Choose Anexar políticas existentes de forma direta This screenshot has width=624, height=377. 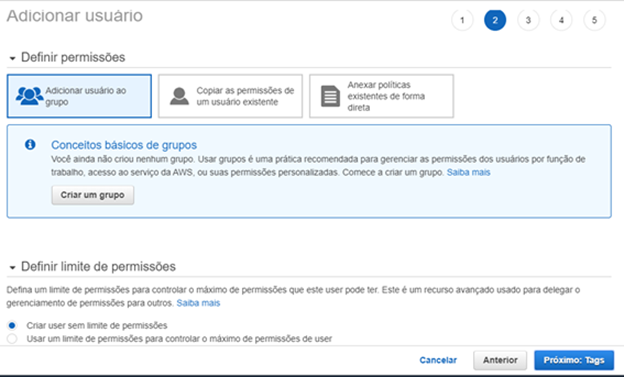click(381, 96)
